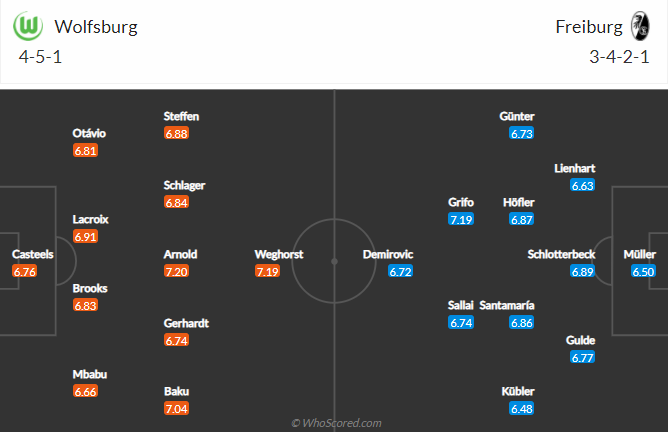Select Steffen's 6.88 rating badge
The height and width of the screenshot is (432, 668).
176,133
